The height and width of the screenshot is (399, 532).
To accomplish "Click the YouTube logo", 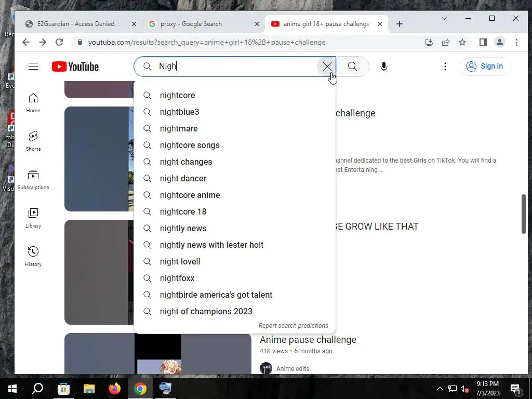I will pyautogui.click(x=75, y=66).
